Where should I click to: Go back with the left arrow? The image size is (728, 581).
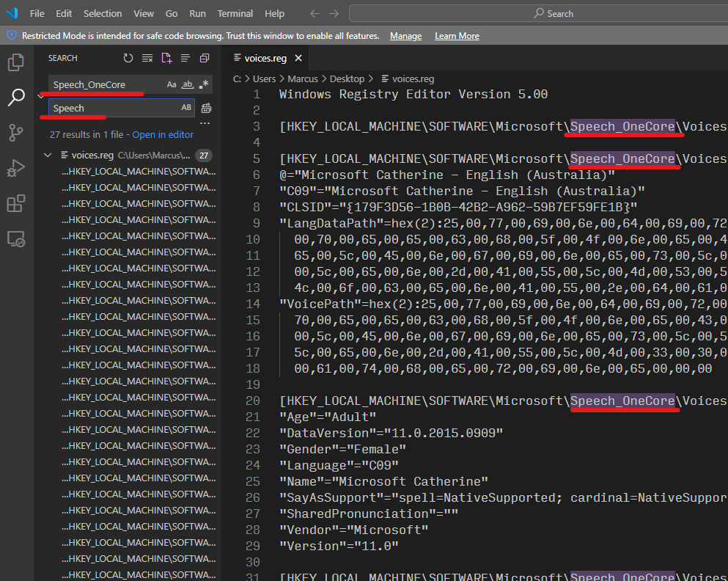coord(315,13)
